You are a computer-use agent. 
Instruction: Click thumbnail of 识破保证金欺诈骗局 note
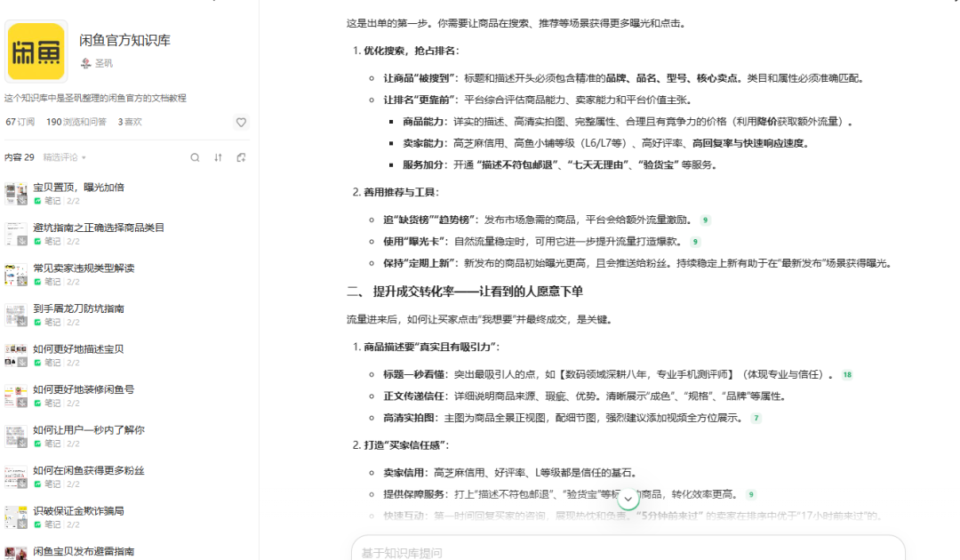tap(16, 516)
